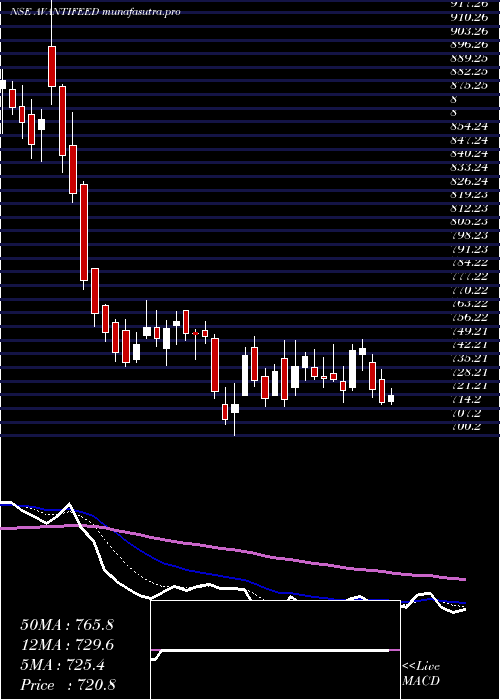This screenshot has width=500, height=700.
Task: Click the 707.2 price label
Action: pyautogui.click(x=466, y=413)
